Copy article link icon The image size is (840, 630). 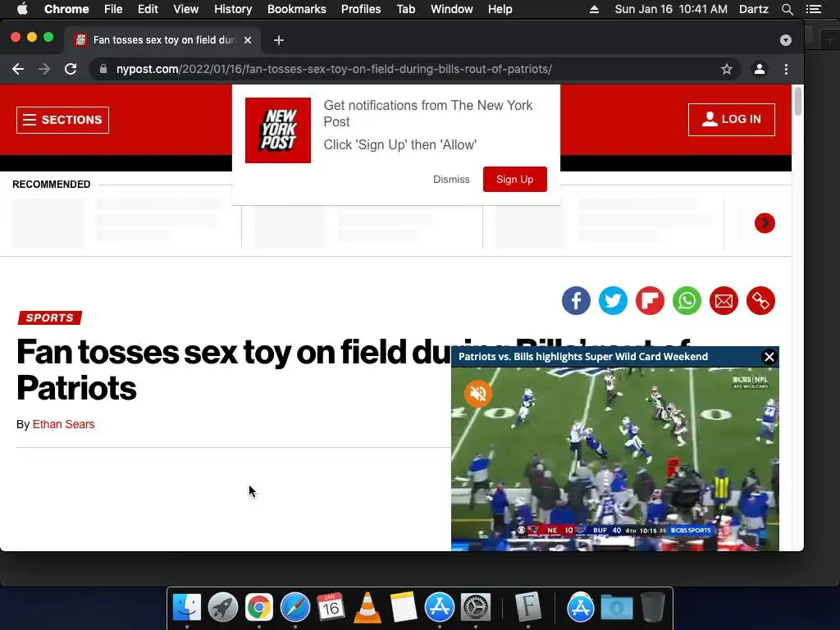pos(760,300)
